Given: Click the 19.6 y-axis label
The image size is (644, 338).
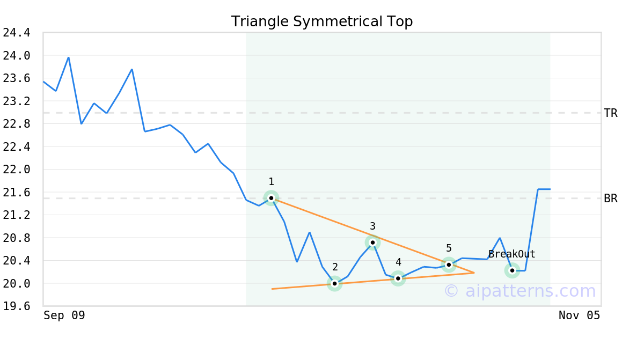Looking at the screenshot, I should [16, 306].
